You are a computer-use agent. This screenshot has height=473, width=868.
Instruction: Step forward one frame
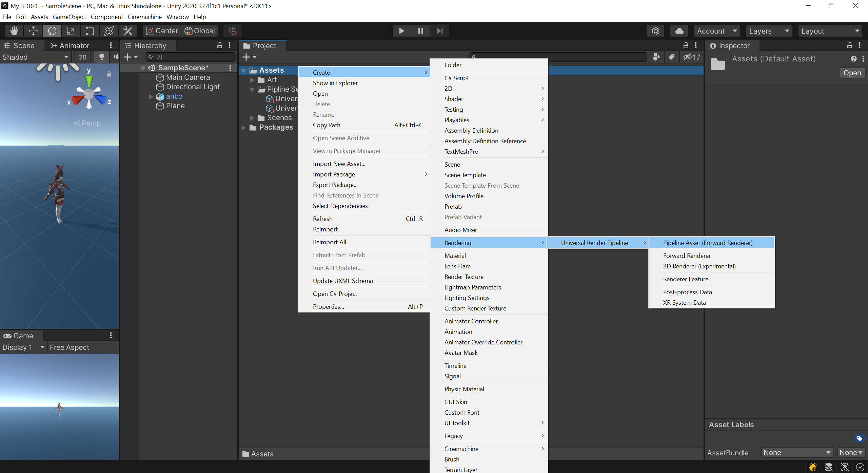pyautogui.click(x=439, y=31)
